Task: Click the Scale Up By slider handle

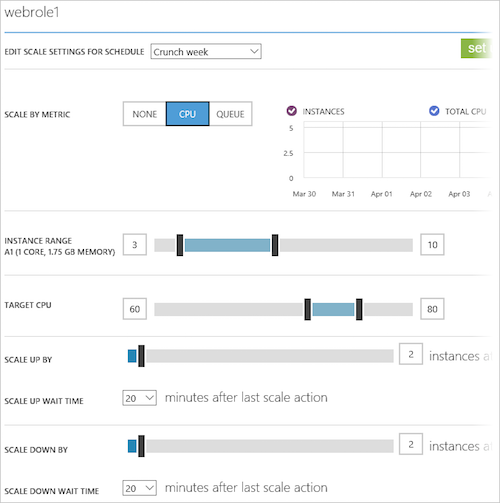Action: (141, 356)
